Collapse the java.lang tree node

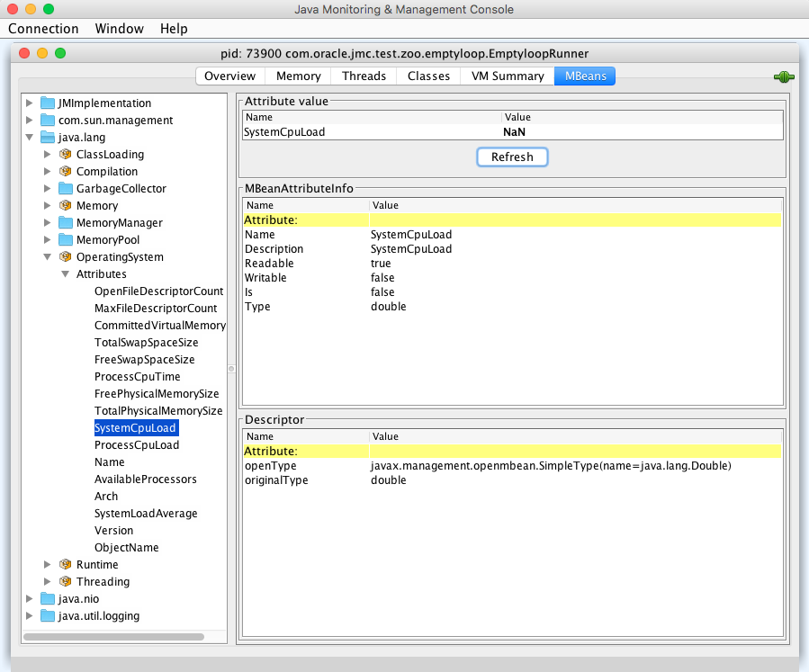click(30, 138)
